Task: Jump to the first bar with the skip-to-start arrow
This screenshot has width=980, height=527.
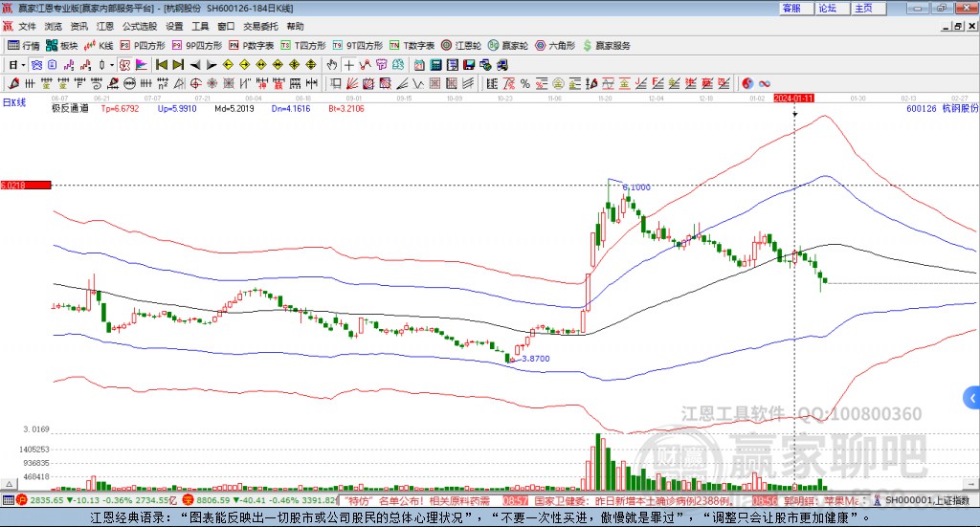Action: click(x=161, y=65)
